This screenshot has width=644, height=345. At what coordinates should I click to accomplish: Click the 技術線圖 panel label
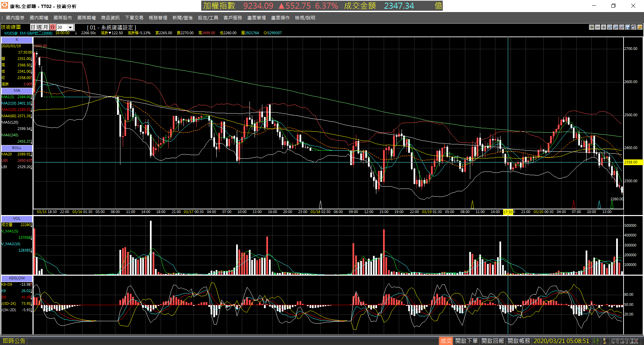11,27
